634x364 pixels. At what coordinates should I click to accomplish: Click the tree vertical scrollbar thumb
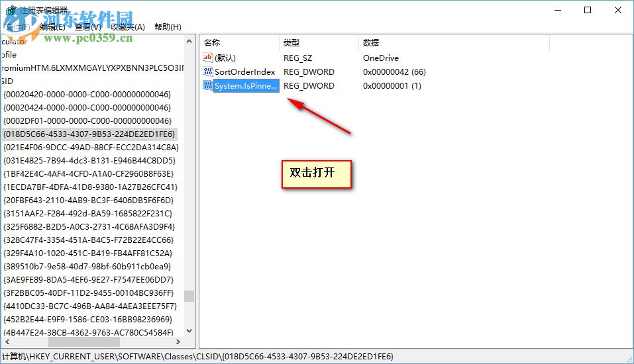point(189,296)
